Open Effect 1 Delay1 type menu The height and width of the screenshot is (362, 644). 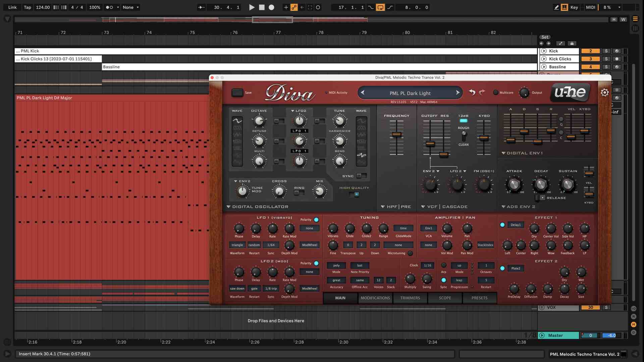tap(516, 225)
